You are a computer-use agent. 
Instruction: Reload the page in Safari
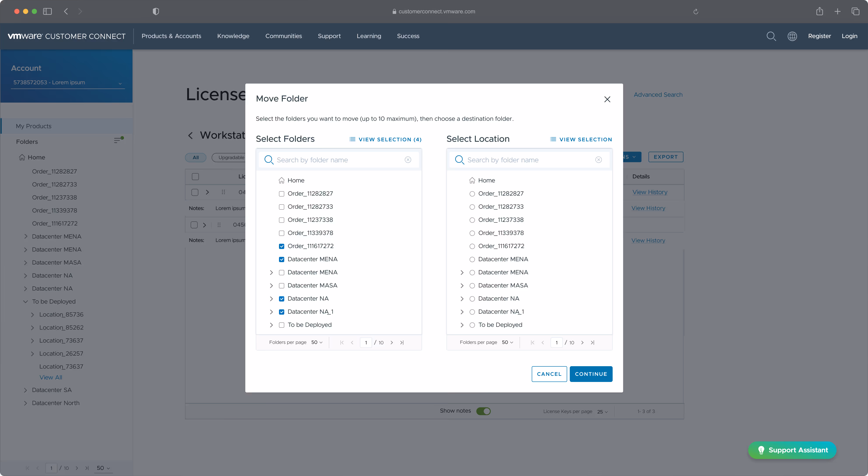(x=695, y=11)
